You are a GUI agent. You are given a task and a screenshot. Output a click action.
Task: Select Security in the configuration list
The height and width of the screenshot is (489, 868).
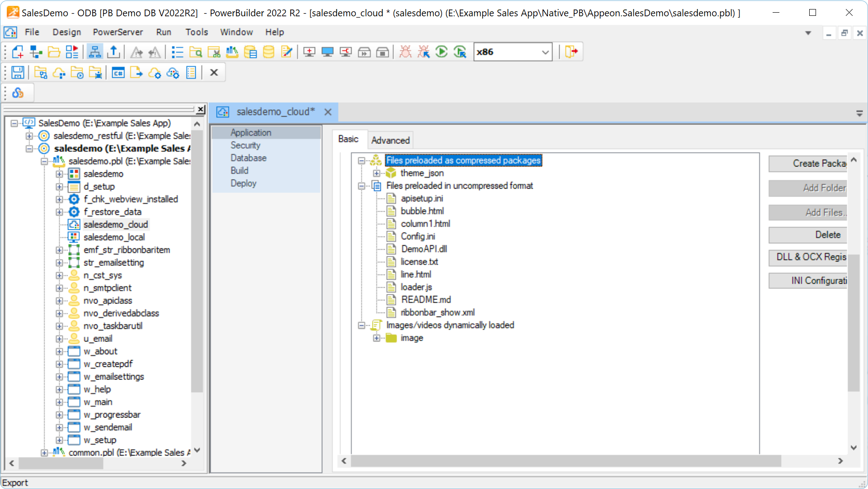click(x=245, y=145)
